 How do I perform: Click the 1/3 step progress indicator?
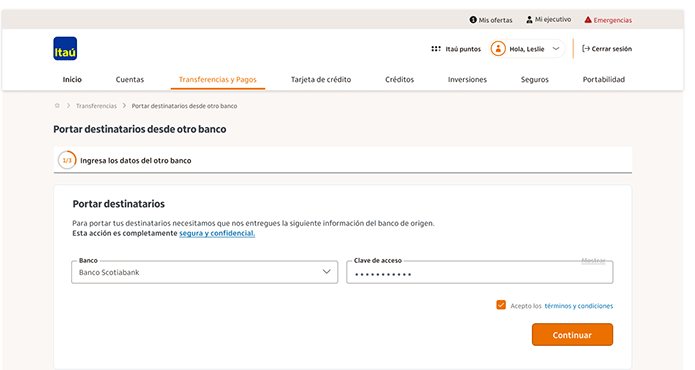click(x=67, y=160)
